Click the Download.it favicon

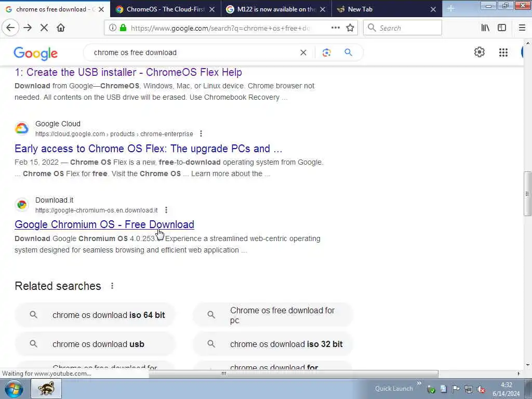click(x=22, y=205)
